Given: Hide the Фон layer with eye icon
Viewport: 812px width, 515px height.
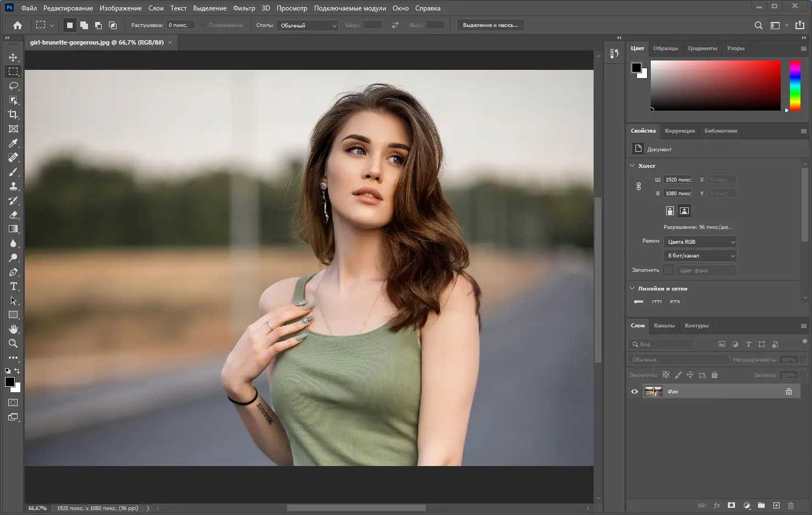Looking at the screenshot, I should (x=634, y=391).
